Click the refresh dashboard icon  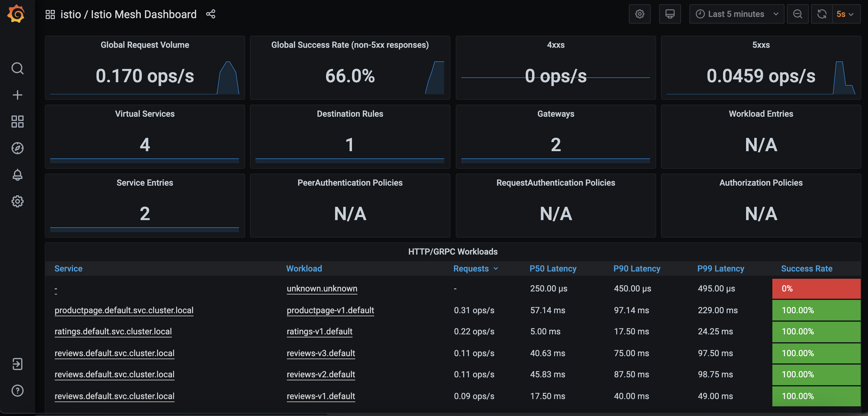[x=821, y=14]
